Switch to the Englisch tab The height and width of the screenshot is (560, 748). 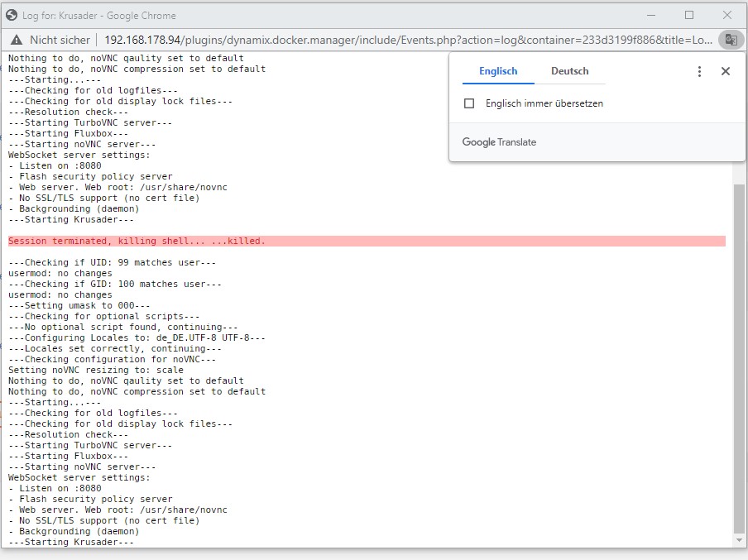pos(498,71)
